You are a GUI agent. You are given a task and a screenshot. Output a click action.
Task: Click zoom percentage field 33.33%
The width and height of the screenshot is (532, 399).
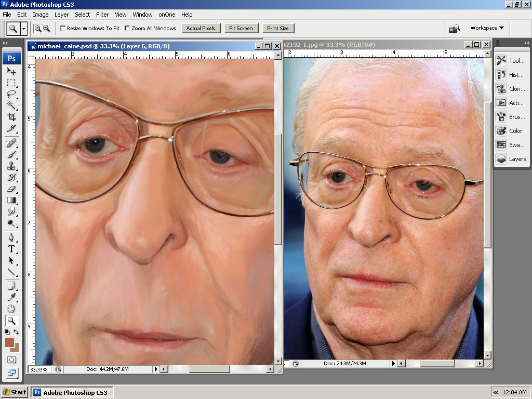click(x=39, y=369)
